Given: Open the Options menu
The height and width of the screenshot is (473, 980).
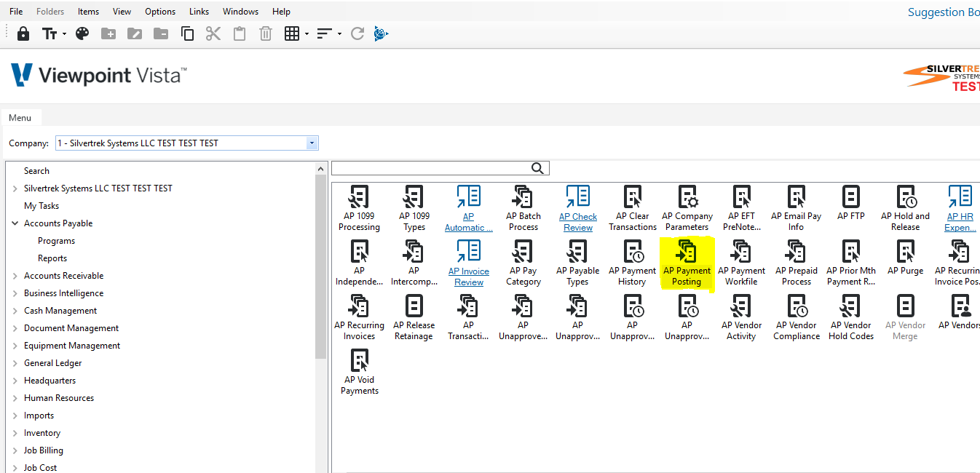Looking at the screenshot, I should [x=160, y=12].
